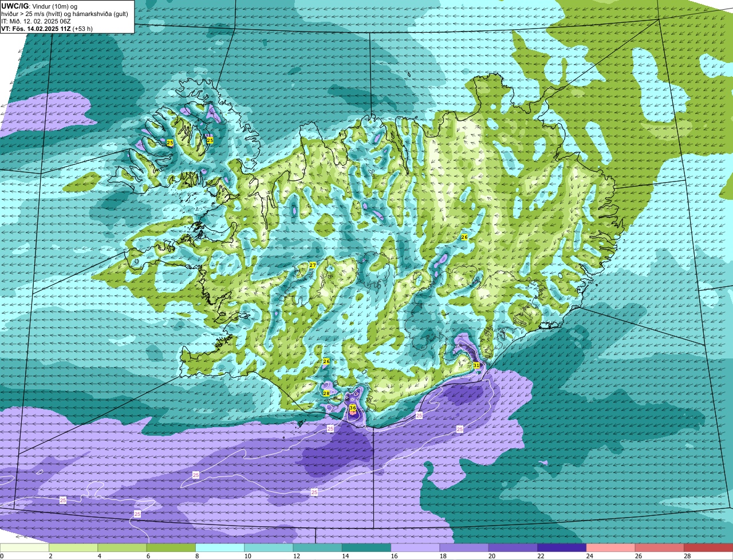Select the light green 2–4 legend swatch
Screen dimensions: 733x560
74,547
